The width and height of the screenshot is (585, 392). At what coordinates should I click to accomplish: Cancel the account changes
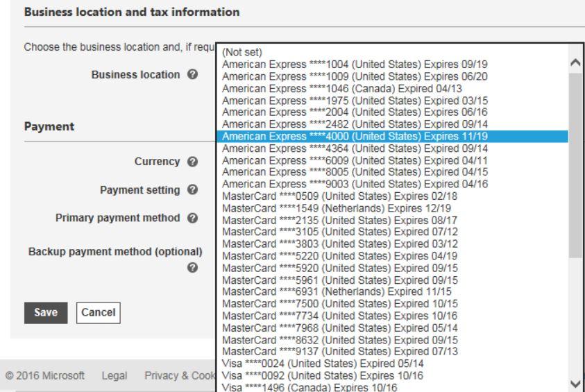point(98,312)
